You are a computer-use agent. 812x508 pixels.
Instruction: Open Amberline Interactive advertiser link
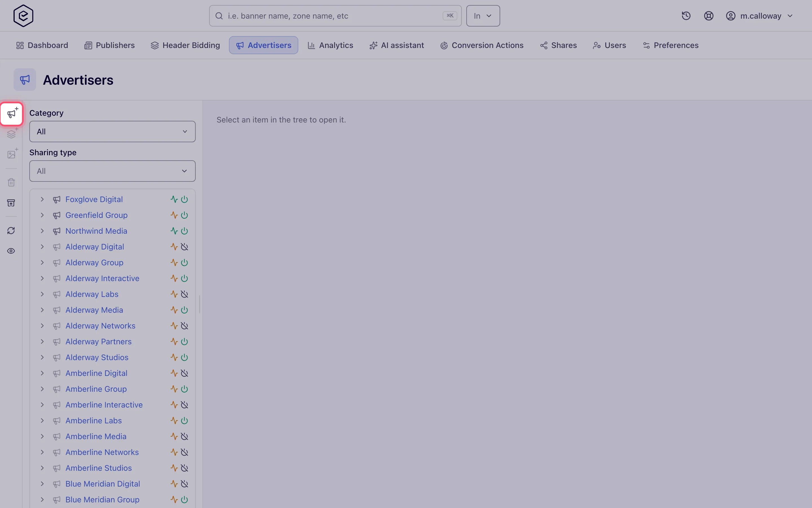(104, 405)
